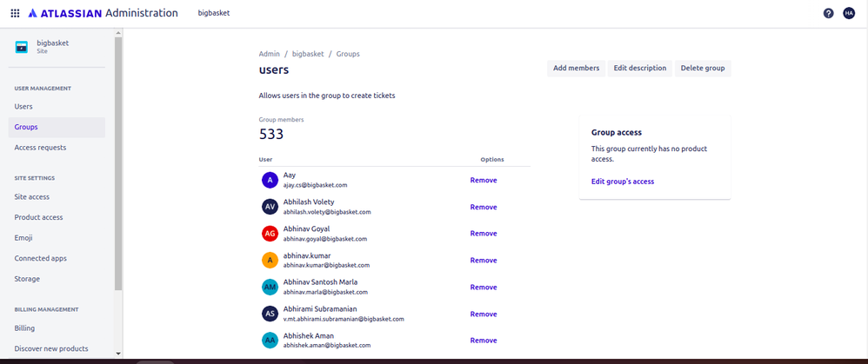Click the v.mt.abhirami.subramanian@bigbasket.com email
868x364 pixels.
344,319
